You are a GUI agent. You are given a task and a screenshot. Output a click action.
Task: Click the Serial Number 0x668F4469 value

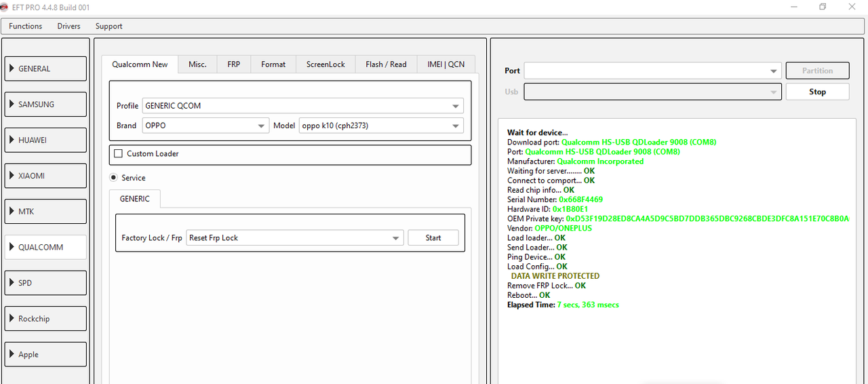click(580, 199)
